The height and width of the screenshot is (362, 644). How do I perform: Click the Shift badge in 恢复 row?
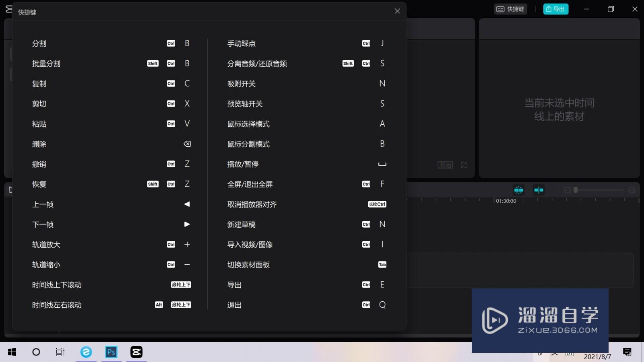pyautogui.click(x=153, y=184)
